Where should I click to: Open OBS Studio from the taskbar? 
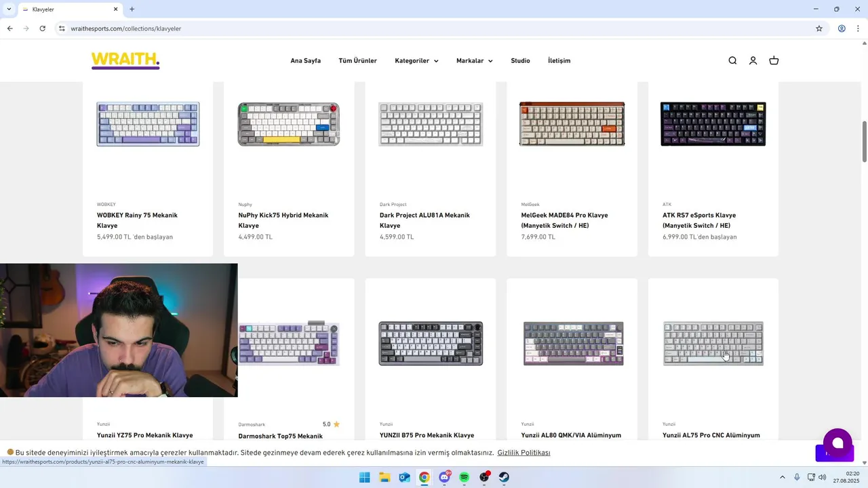click(x=484, y=477)
